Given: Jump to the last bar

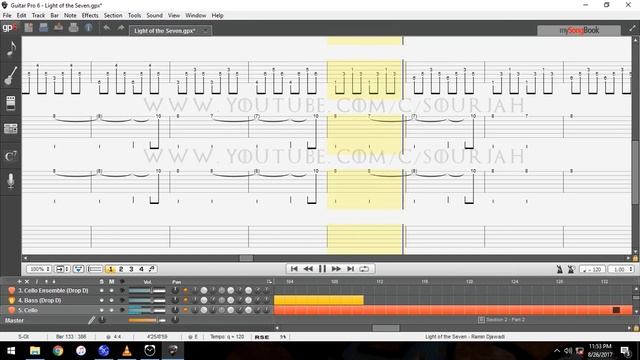Looking at the screenshot, I should pos(350,269).
